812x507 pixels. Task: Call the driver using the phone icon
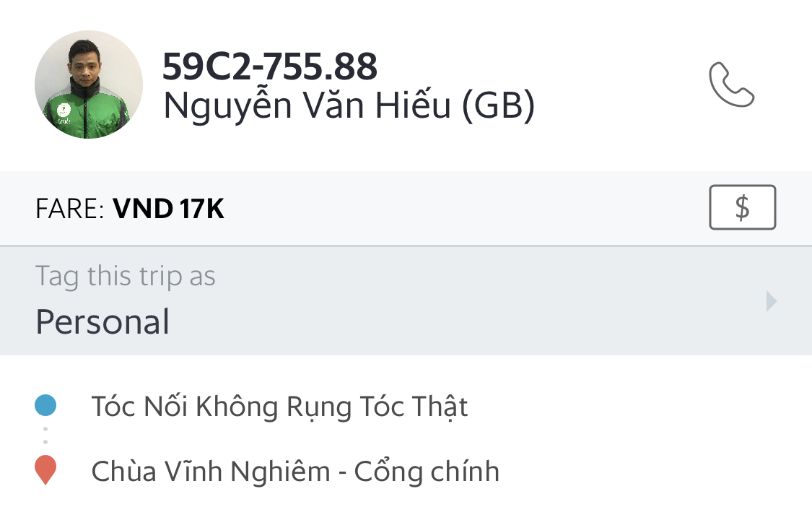point(731,84)
